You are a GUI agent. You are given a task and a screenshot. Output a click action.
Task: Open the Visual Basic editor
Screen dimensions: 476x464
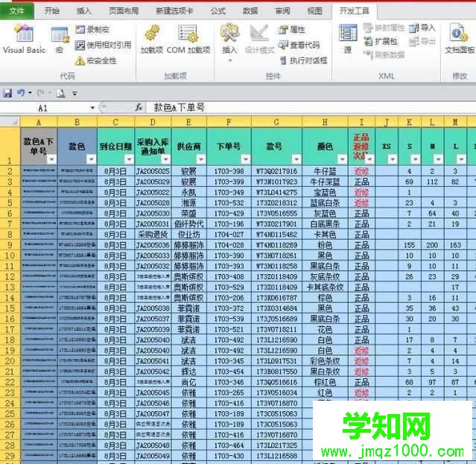click(x=25, y=39)
